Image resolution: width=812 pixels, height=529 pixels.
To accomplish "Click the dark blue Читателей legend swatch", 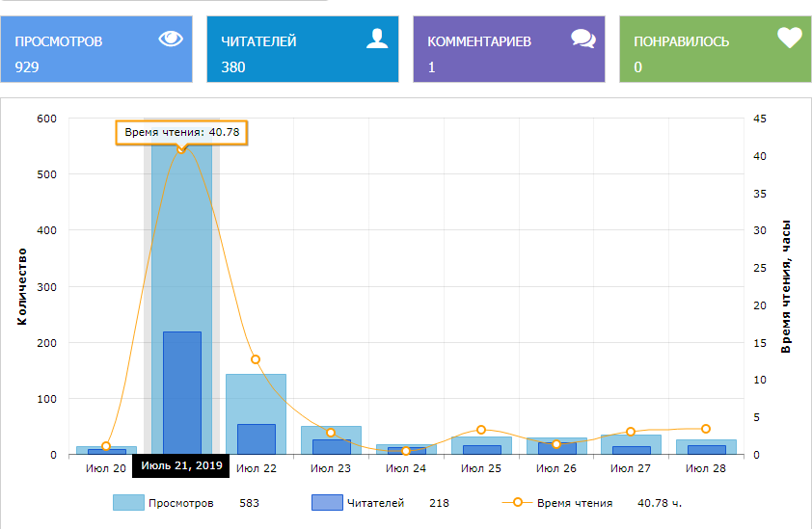I will (326, 502).
